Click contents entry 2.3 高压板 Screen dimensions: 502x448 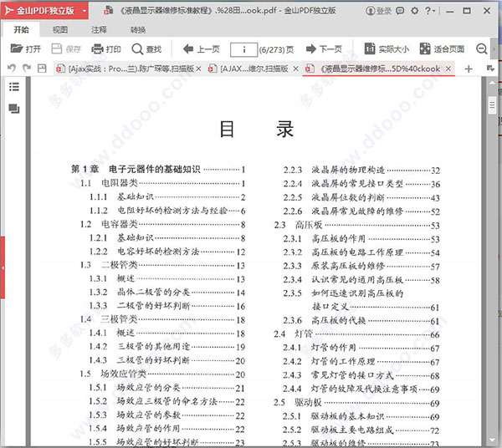(356, 225)
